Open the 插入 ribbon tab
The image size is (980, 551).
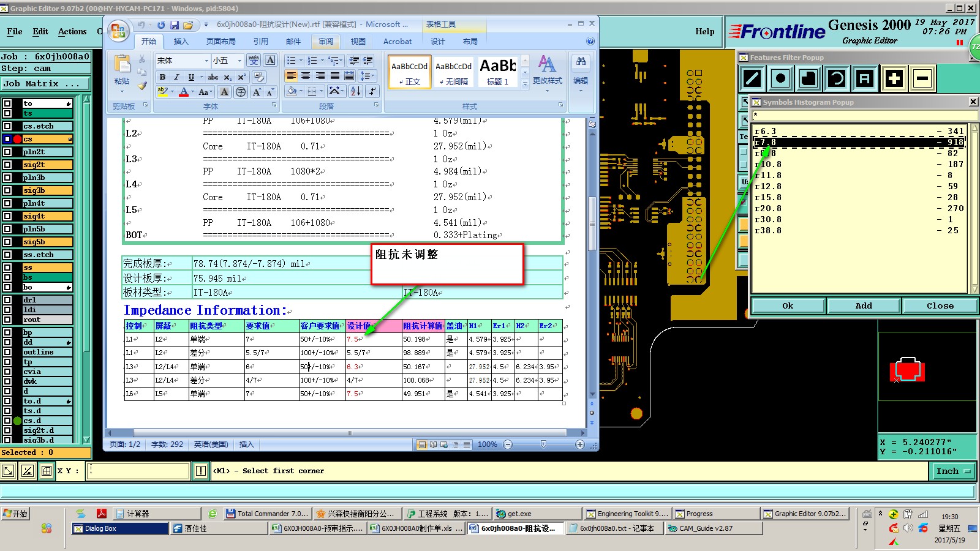181,41
